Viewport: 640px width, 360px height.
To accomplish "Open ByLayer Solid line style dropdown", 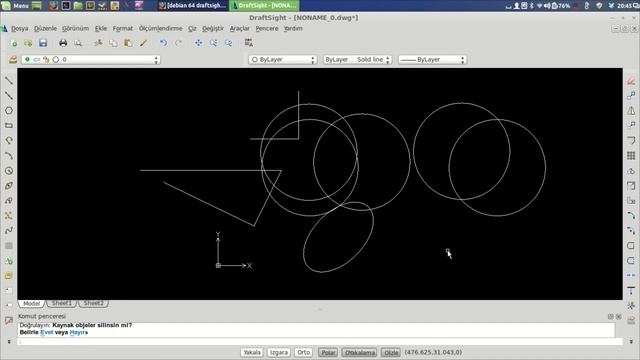I will [357, 60].
